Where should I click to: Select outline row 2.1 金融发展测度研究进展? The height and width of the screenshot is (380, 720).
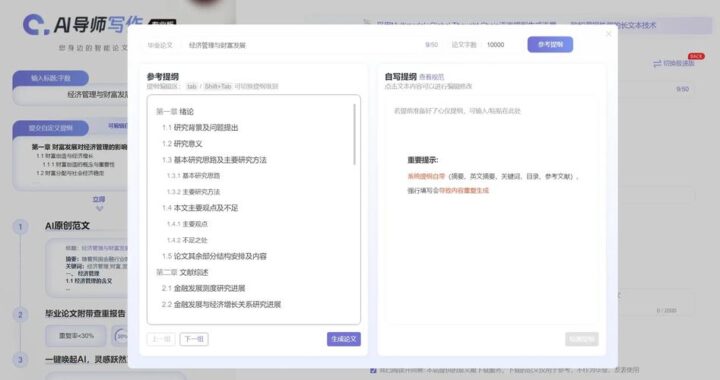[x=203, y=288]
